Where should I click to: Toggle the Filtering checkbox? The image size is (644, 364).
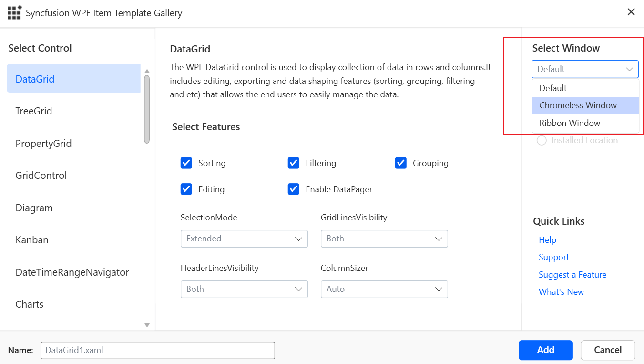[x=294, y=163]
